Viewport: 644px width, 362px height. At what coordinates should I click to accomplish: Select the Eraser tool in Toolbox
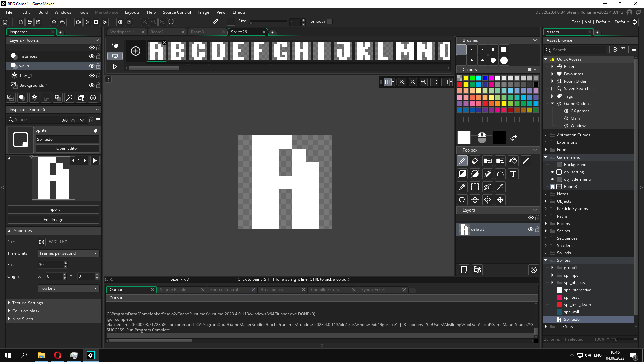point(475,161)
